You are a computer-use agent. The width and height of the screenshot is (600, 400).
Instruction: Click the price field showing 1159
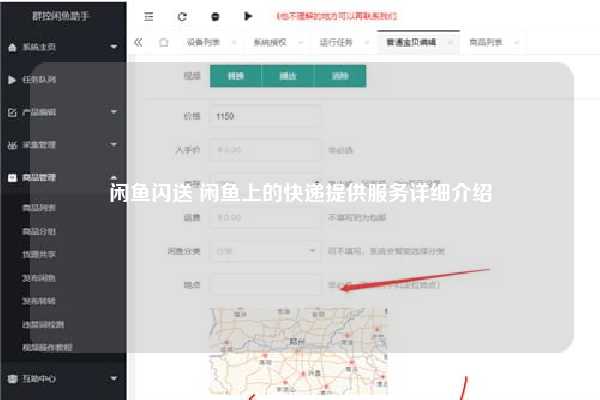click(x=265, y=116)
